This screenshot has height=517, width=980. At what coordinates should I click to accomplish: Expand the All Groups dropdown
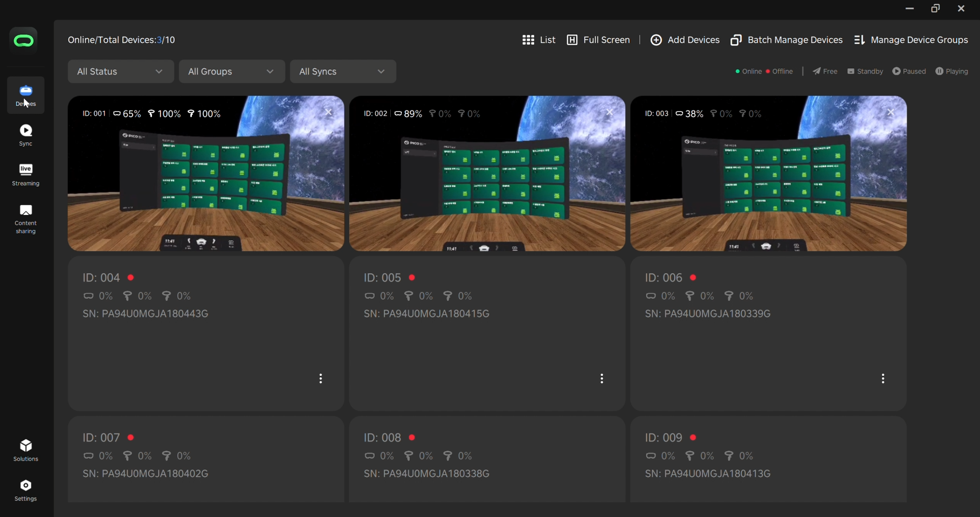232,72
